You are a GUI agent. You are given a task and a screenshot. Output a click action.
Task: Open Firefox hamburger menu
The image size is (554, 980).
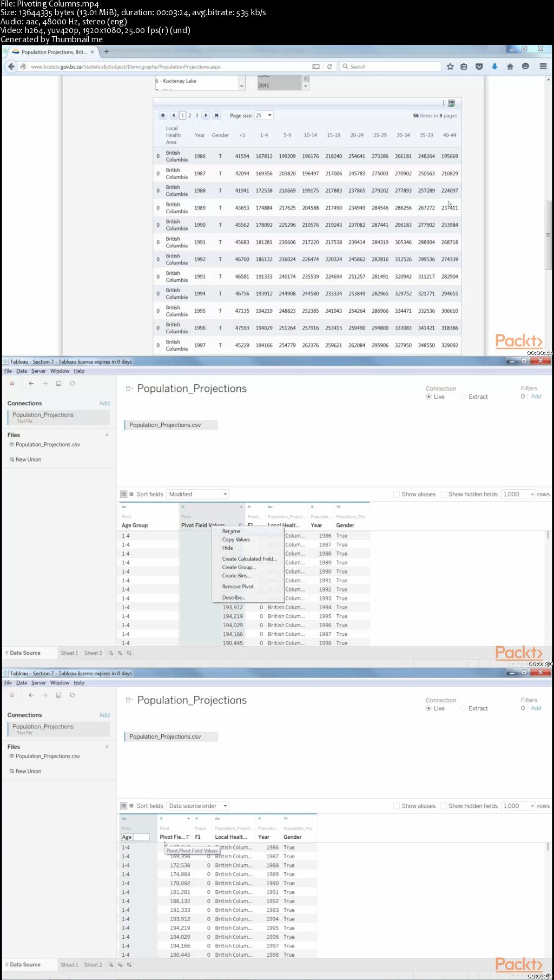pyautogui.click(x=543, y=67)
